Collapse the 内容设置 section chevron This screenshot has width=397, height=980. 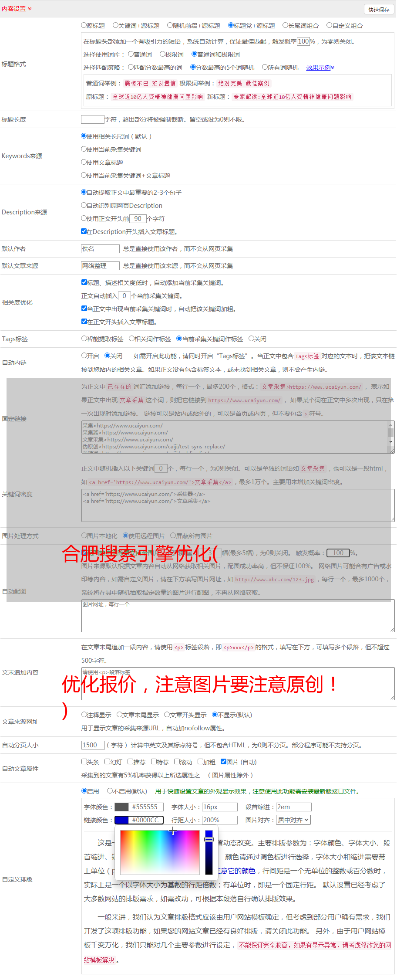click(30, 9)
